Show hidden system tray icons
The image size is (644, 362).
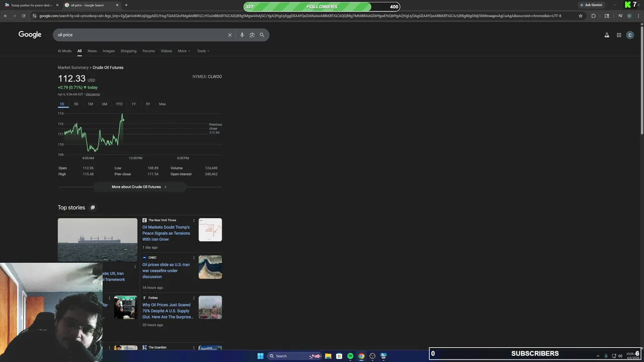coord(598,356)
